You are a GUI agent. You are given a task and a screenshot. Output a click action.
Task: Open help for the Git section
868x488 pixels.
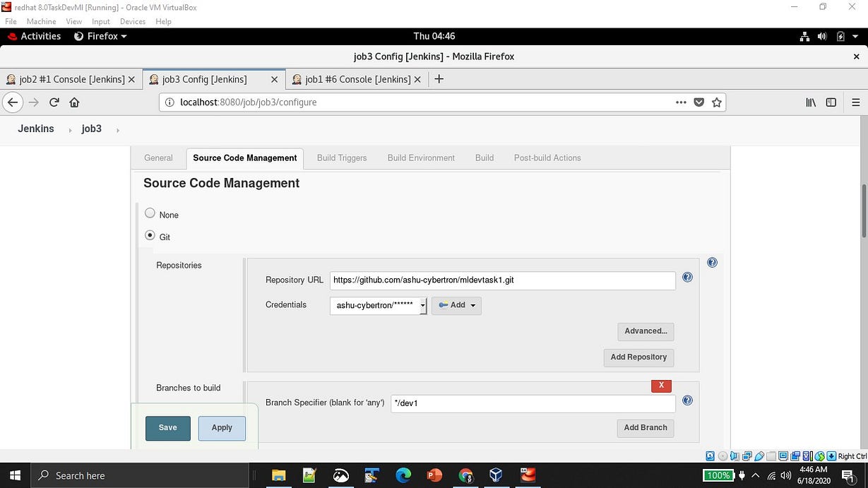tap(712, 263)
